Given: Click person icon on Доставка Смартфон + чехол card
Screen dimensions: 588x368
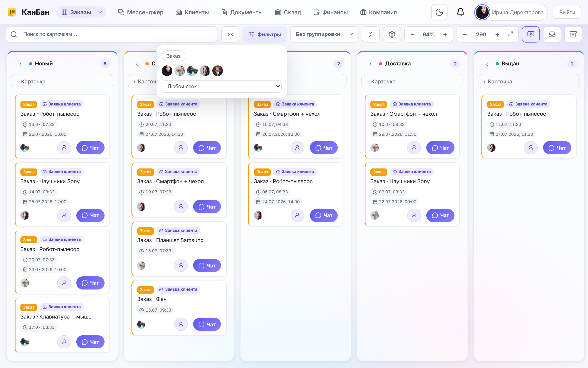Looking at the screenshot, I should (414, 148).
